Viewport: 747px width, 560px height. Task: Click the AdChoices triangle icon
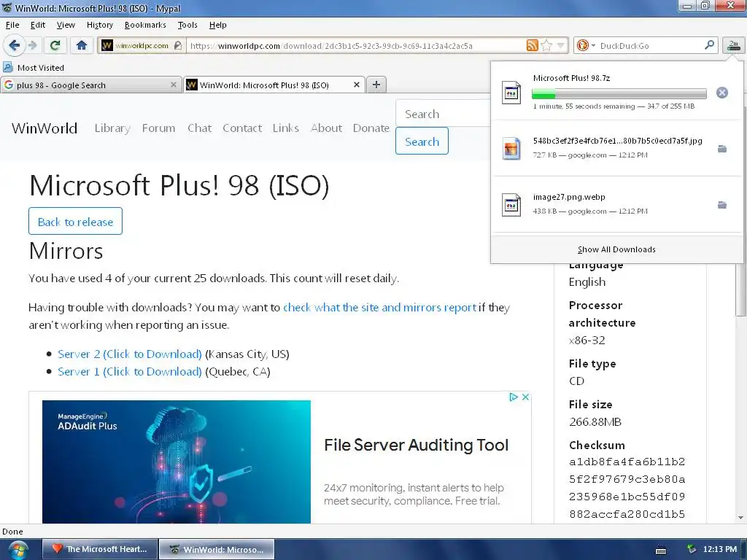click(514, 397)
